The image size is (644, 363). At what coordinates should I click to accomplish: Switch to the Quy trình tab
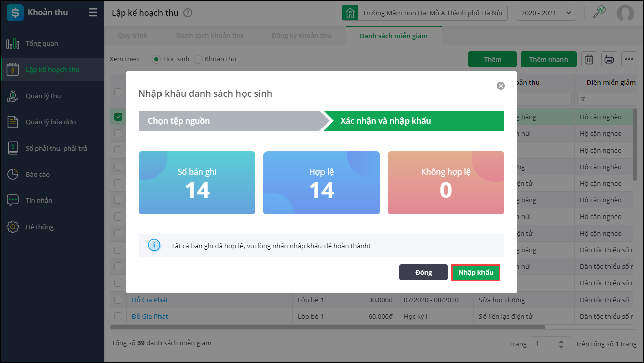(133, 36)
